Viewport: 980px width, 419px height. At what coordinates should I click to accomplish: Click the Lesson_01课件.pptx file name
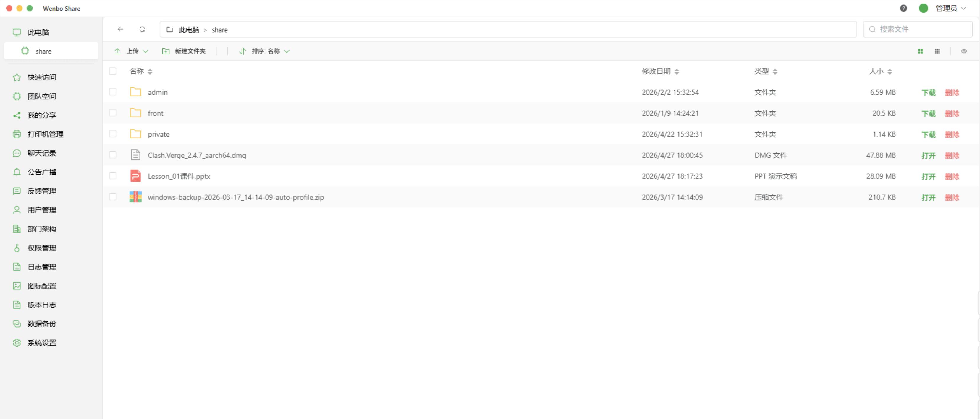click(x=179, y=176)
